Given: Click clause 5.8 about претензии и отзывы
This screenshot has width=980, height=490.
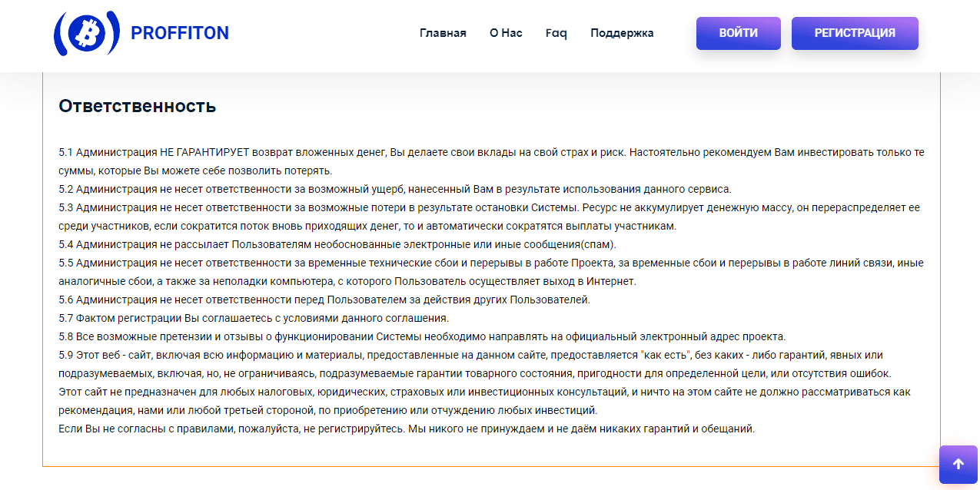Looking at the screenshot, I should 422,336.
